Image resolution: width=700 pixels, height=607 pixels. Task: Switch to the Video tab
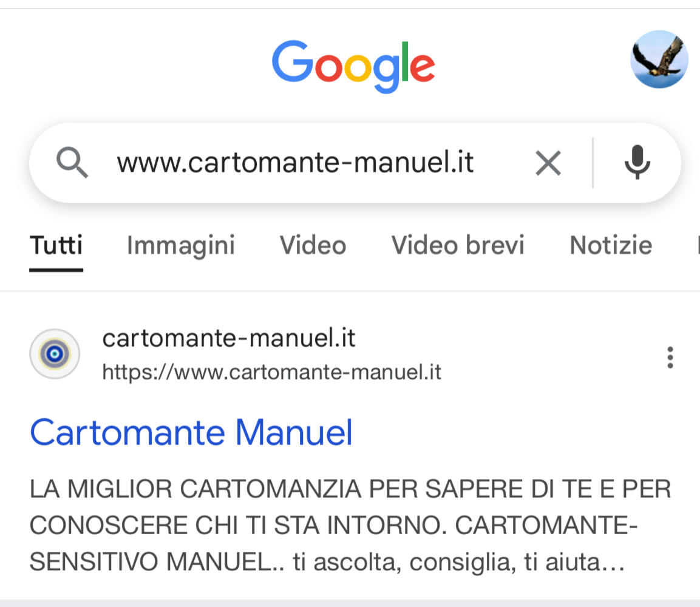pos(313,245)
